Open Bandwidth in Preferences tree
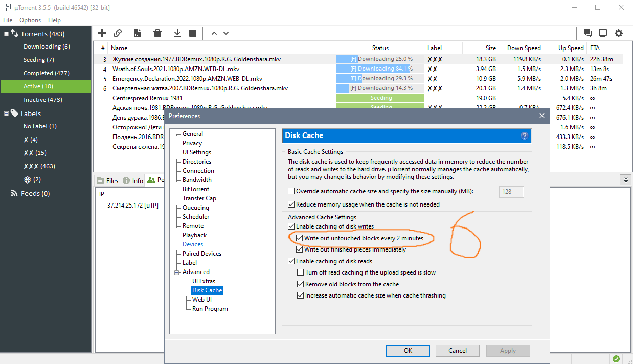Image resolution: width=633 pixels, height=364 pixels. 197,180
